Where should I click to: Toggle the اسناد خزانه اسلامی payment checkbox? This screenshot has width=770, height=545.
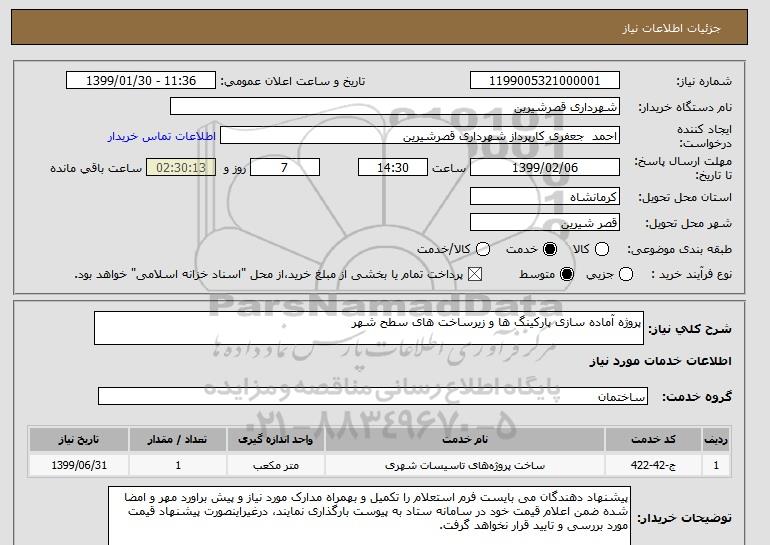click(474, 274)
